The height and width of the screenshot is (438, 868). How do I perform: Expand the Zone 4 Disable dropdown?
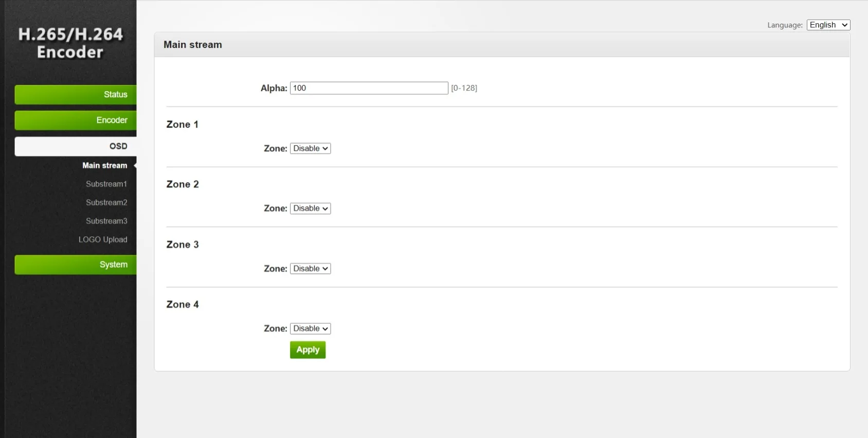point(310,329)
